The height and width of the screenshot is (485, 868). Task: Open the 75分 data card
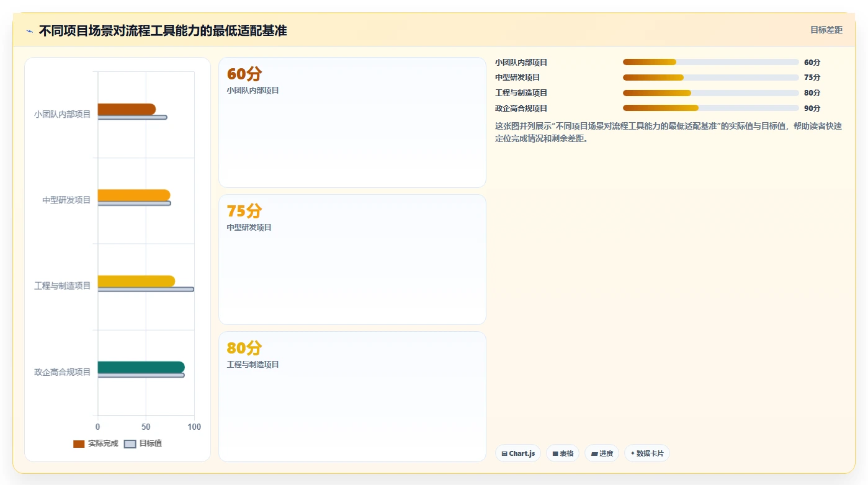[352, 260]
